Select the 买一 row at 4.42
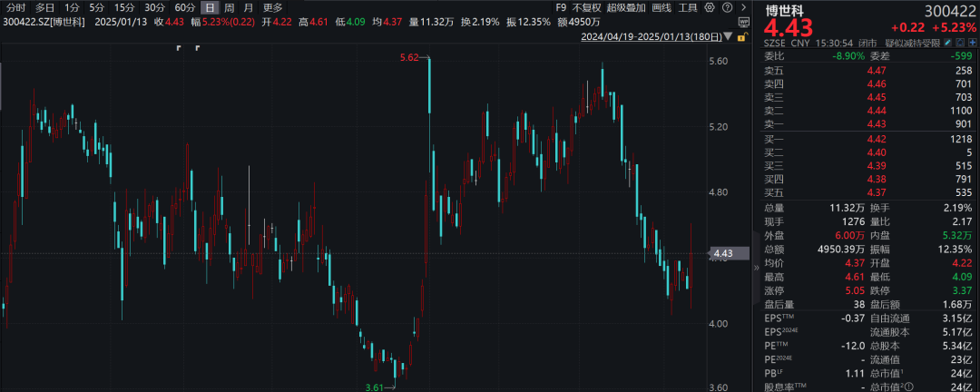The image size is (980, 392). click(868, 139)
